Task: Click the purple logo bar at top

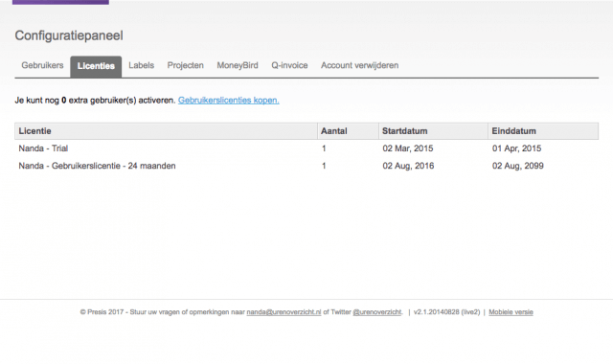Action: point(60,2)
